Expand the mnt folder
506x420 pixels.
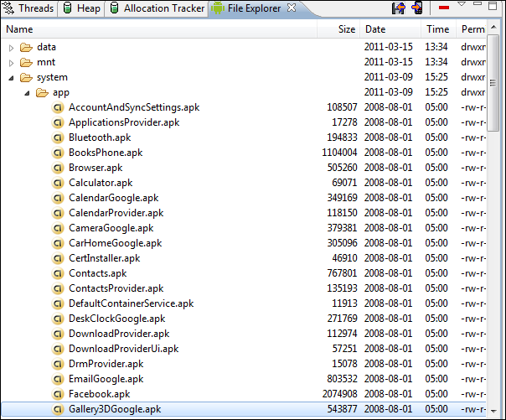[x=11, y=63]
